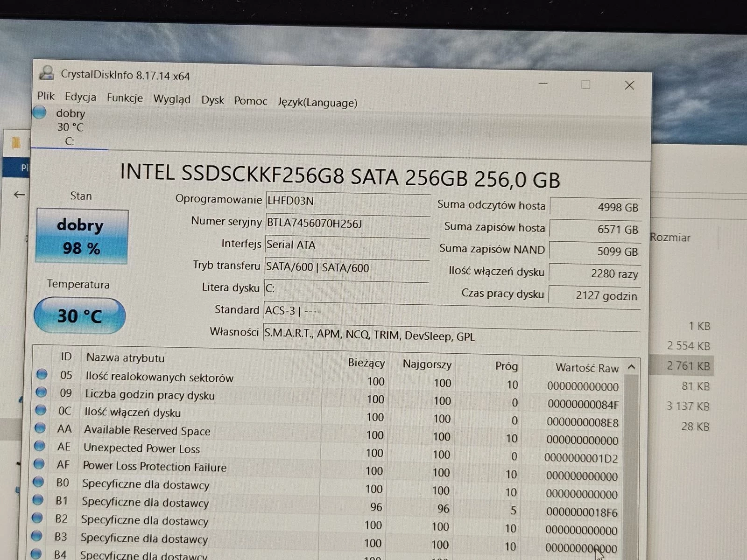Click the 3 137 KB file size in Explorer
The width and height of the screenshot is (747, 560).
pyautogui.click(x=688, y=406)
